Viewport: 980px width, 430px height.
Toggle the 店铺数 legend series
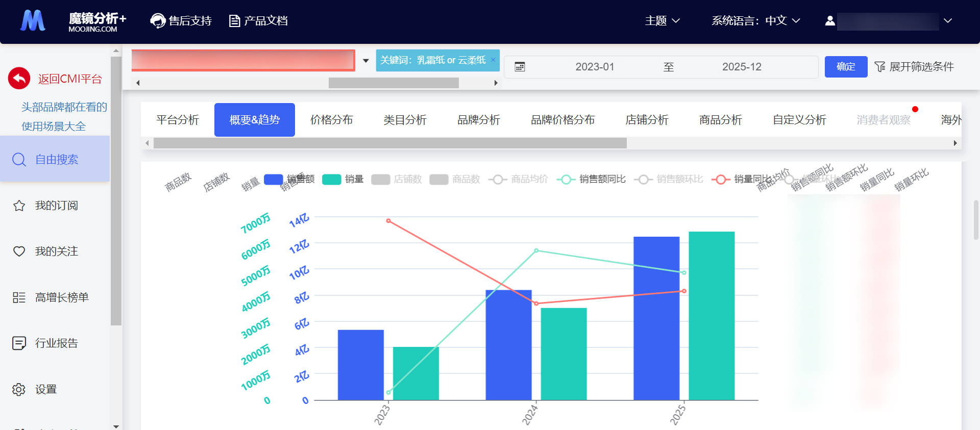pyautogui.click(x=397, y=179)
